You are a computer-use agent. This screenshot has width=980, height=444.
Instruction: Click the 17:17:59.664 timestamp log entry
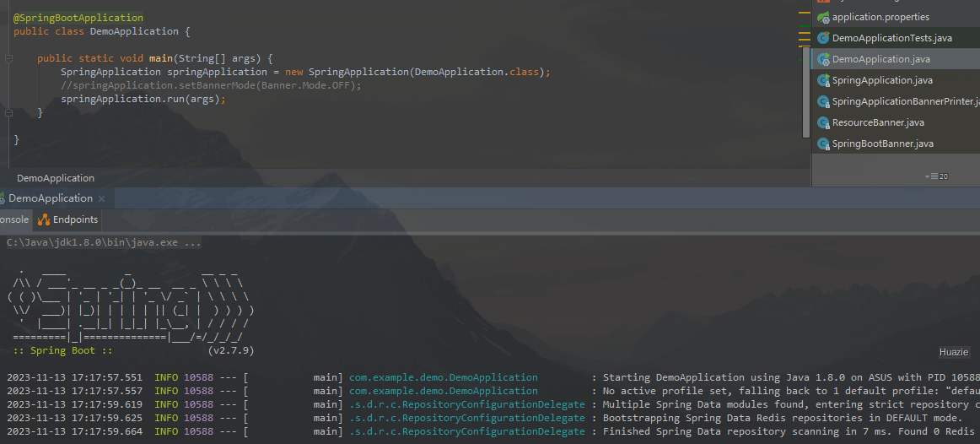pyautogui.click(x=74, y=431)
